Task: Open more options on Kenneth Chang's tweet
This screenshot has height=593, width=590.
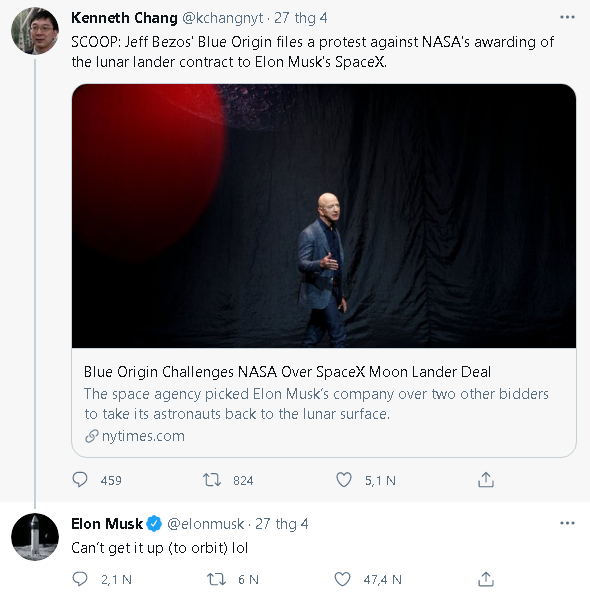Action: pyautogui.click(x=567, y=17)
